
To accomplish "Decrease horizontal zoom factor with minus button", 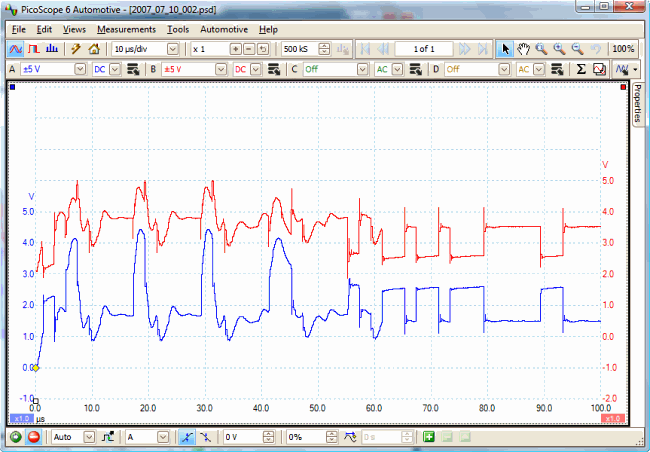I will point(249,49).
